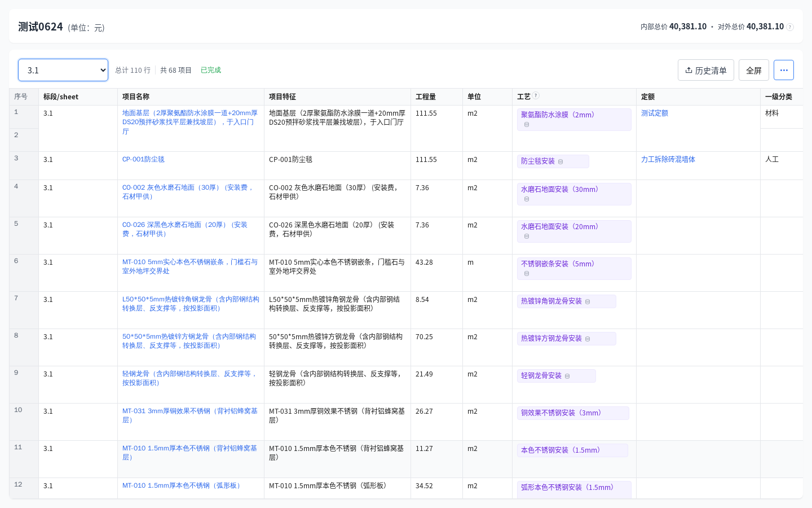Select the 热镀锌方钢龙骨安装 process tag

click(x=567, y=339)
